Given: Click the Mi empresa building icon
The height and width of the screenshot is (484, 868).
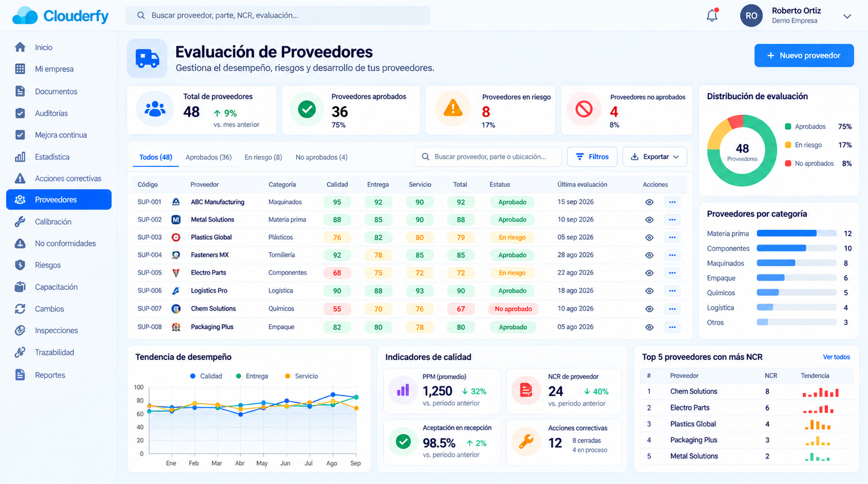Looking at the screenshot, I should [x=20, y=69].
